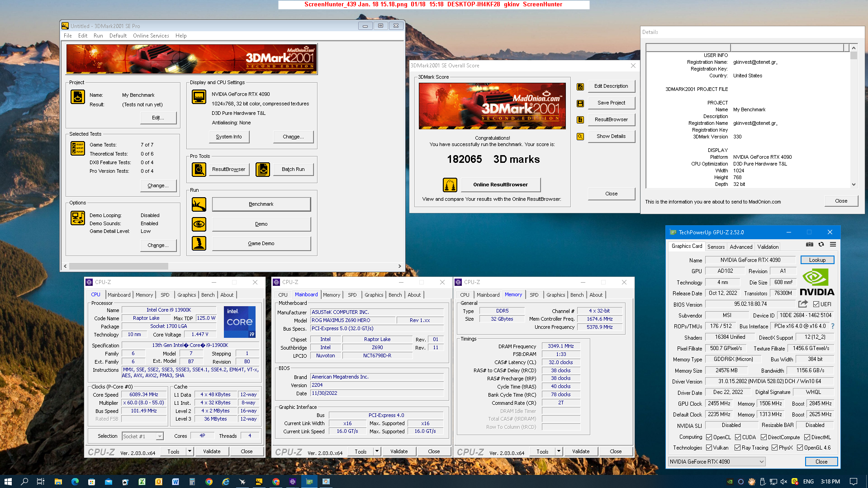The image size is (868, 488).
Task: Click the Benchmark runner icon in Run section
Action: [x=199, y=204]
